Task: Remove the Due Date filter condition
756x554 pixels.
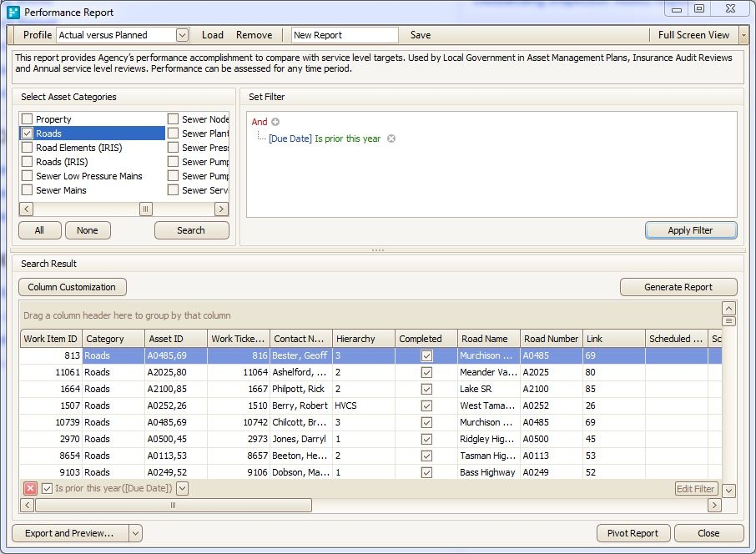Action: 391,138
